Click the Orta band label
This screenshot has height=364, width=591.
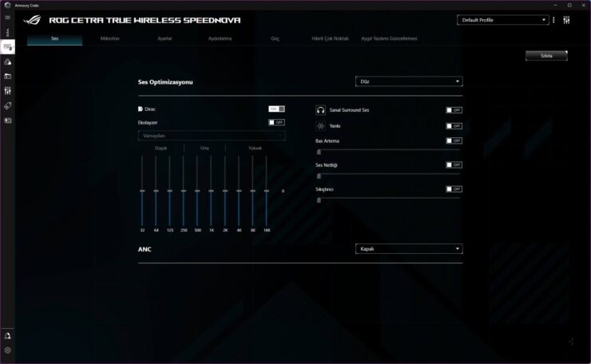(x=204, y=148)
